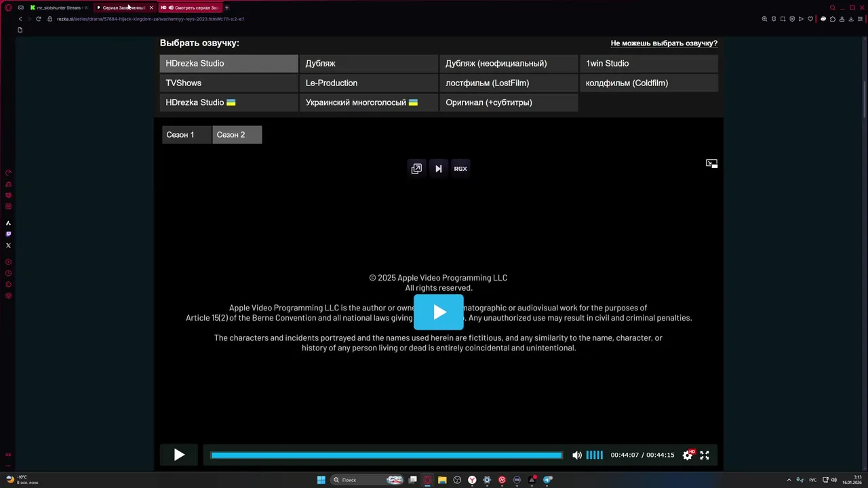
Task: Switch to Сезон 2 tab
Action: click(237, 135)
